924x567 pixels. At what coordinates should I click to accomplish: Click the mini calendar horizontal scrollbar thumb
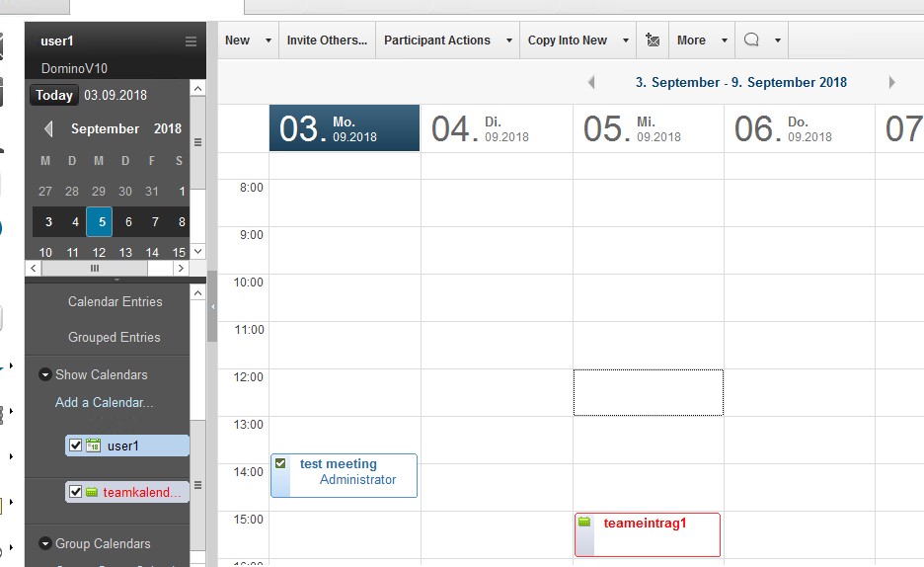(95, 268)
